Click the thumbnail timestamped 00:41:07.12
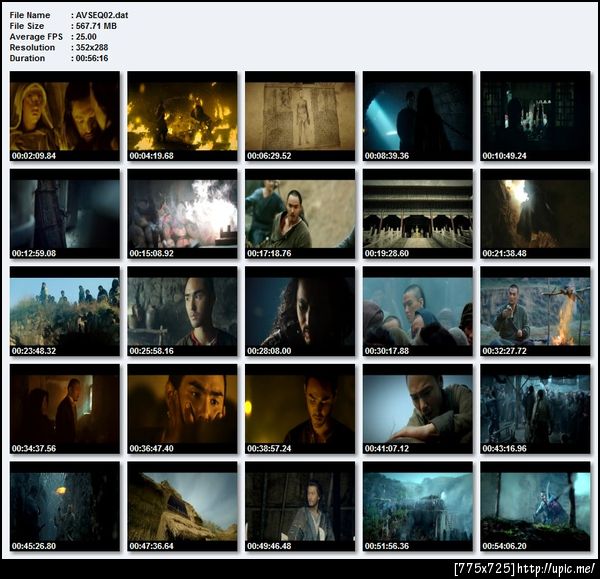 tap(417, 409)
